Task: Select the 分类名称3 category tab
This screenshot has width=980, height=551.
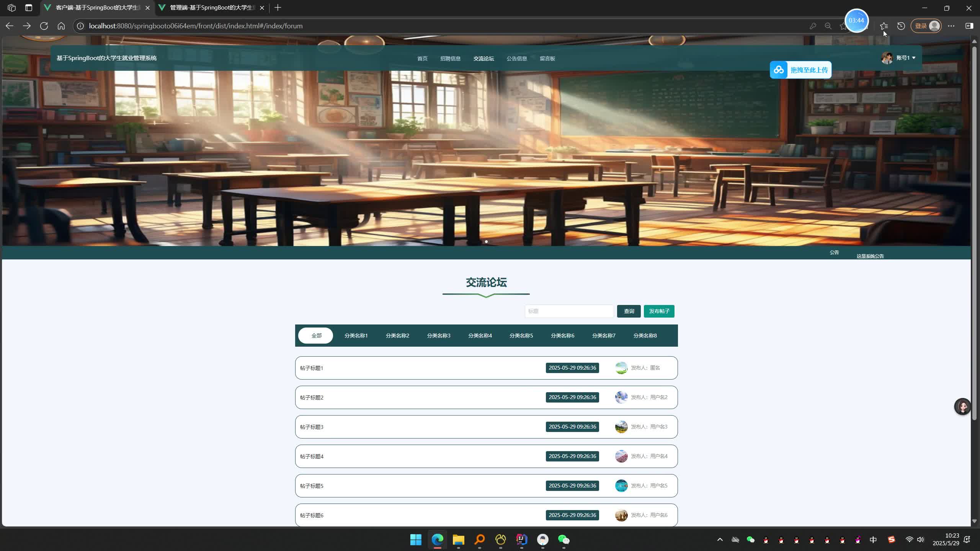Action: click(x=439, y=335)
